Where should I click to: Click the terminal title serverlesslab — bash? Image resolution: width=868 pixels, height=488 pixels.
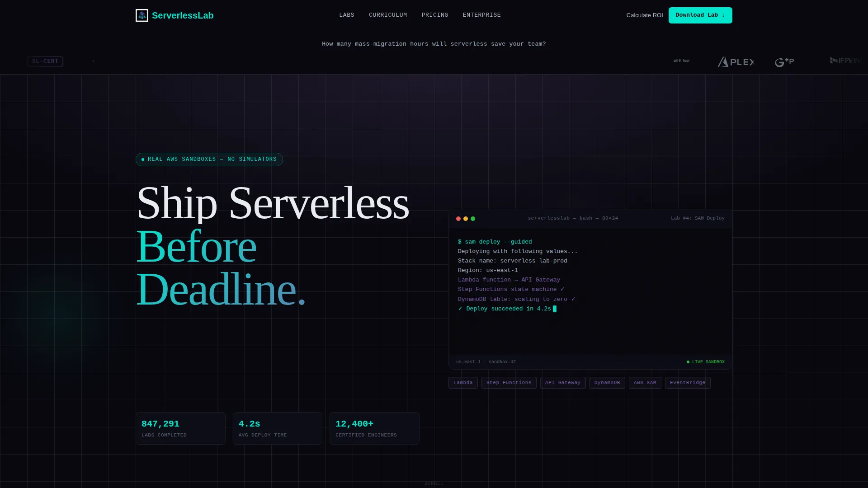click(x=573, y=218)
